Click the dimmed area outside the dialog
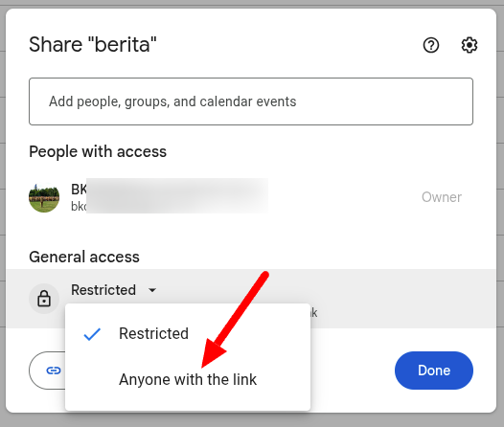 coord(500,212)
